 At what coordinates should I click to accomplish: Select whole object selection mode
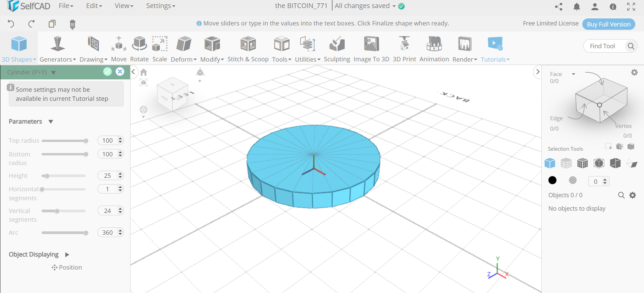[x=550, y=163]
